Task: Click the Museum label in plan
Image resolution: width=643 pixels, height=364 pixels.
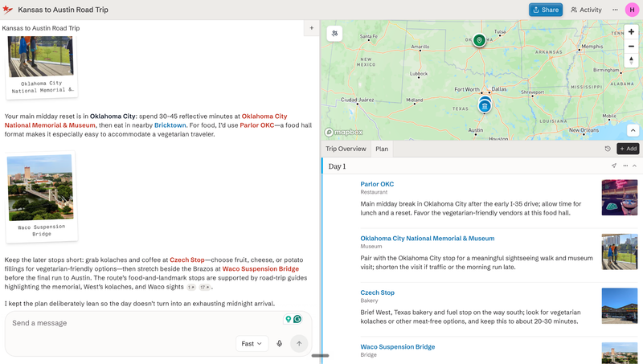Action: click(x=371, y=247)
